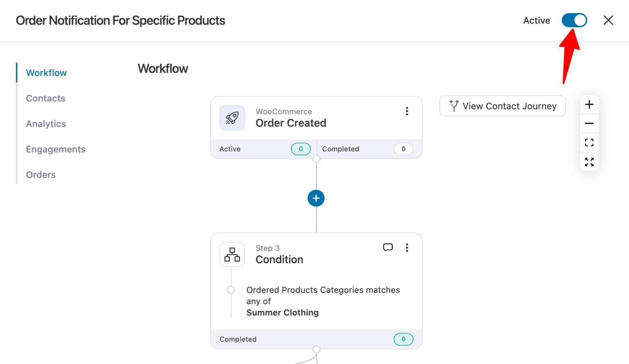This screenshot has height=364, width=629.
Task: Click the Completed count badge on Condition step
Action: point(403,339)
